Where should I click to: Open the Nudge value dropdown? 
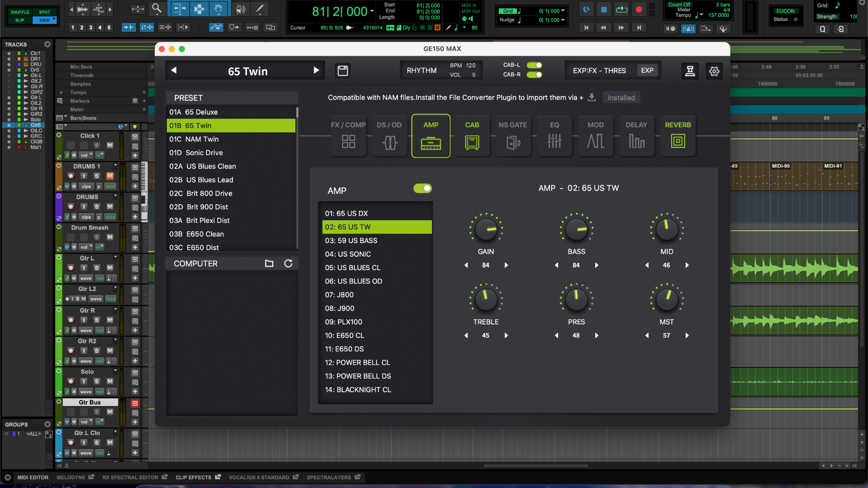(x=563, y=20)
